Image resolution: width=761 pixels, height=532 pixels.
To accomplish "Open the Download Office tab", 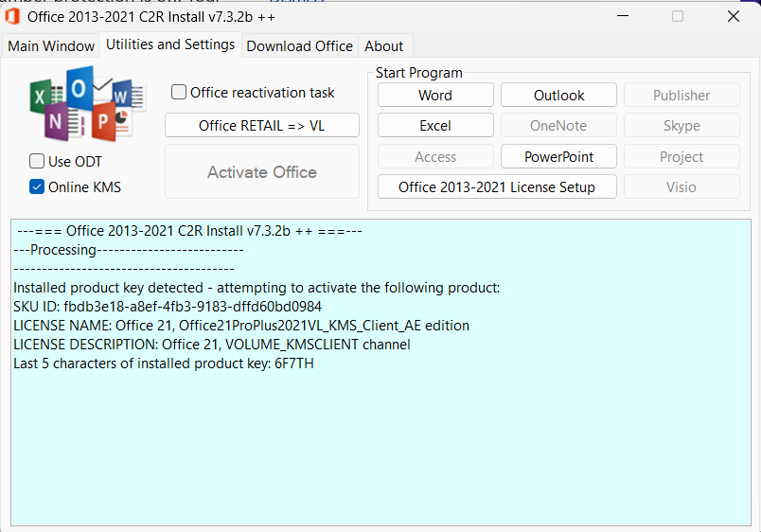I will [x=299, y=46].
